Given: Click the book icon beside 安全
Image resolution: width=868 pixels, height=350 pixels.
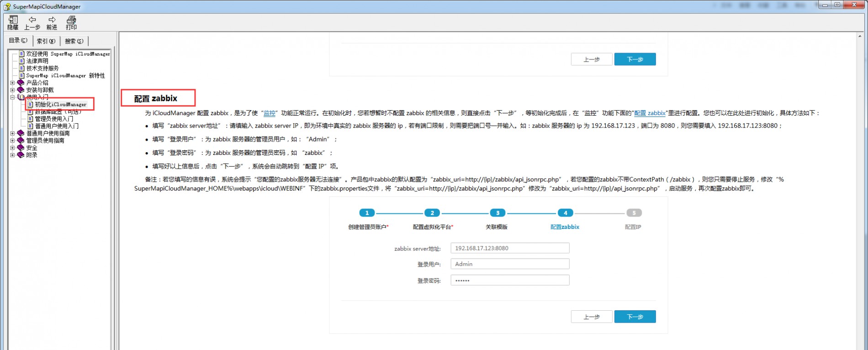Looking at the screenshot, I should pos(21,148).
